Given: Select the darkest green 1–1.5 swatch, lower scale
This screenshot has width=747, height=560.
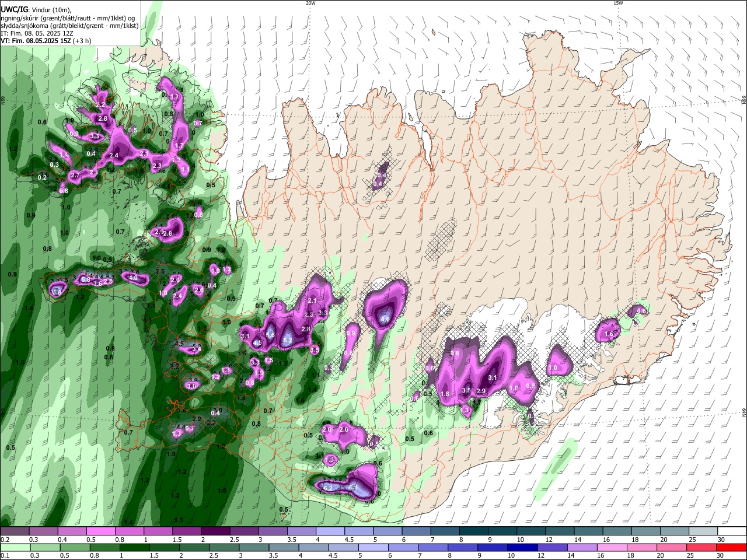Looking at the screenshot, I should point(134,547).
